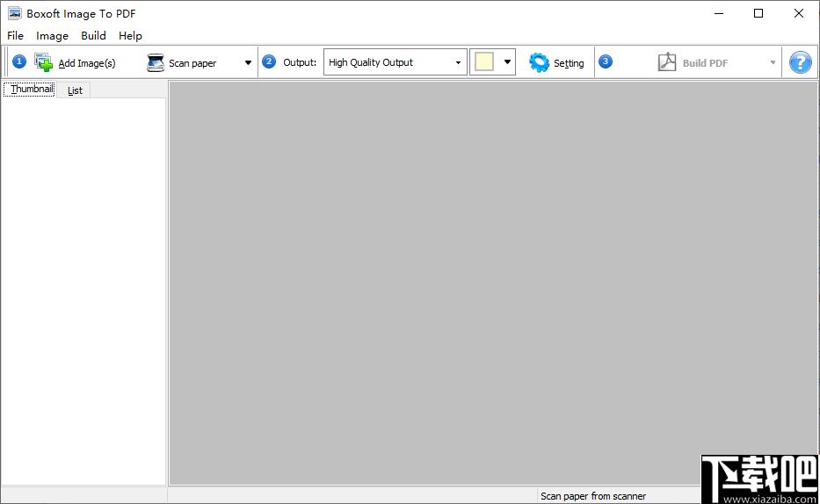The image size is (820, 504).
Task: Open the High Quality Output combo box
Action: tap(395, 62)
